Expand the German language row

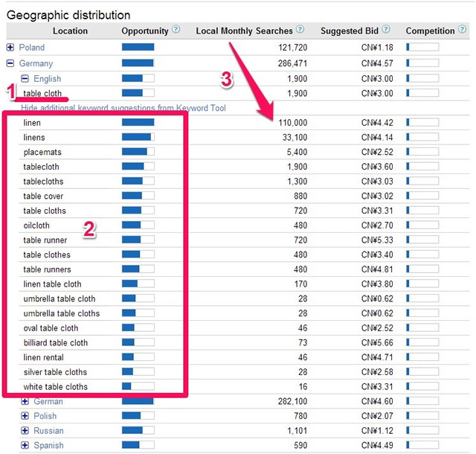25,402
